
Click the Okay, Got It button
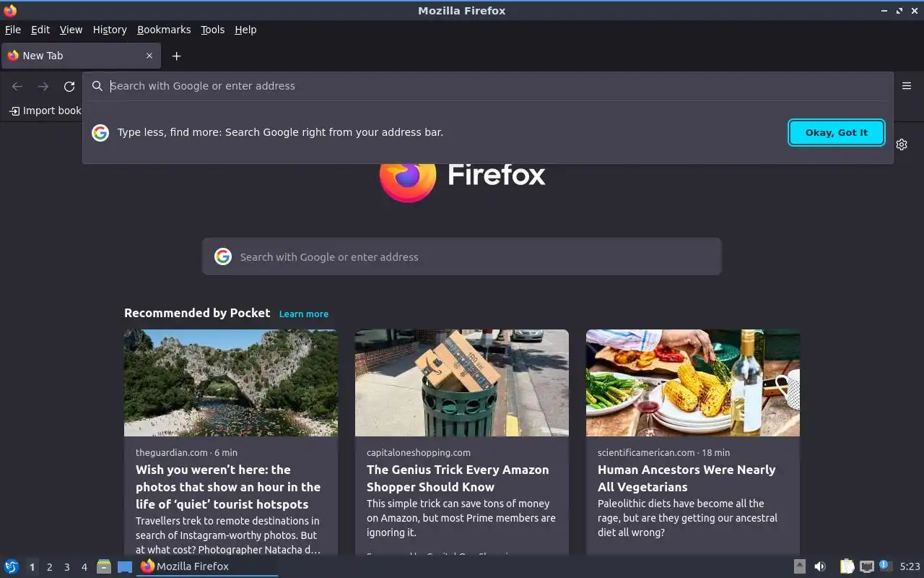[x=837, y=132]
